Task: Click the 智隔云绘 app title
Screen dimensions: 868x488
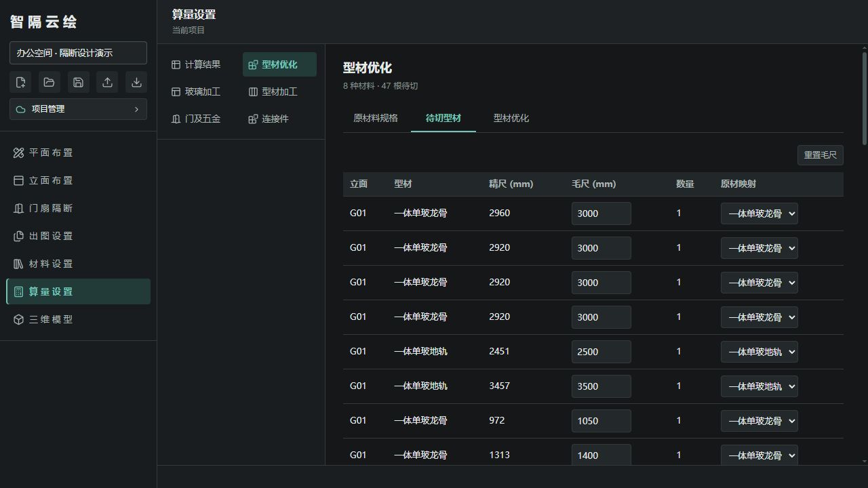Action: tap(43, 22)
